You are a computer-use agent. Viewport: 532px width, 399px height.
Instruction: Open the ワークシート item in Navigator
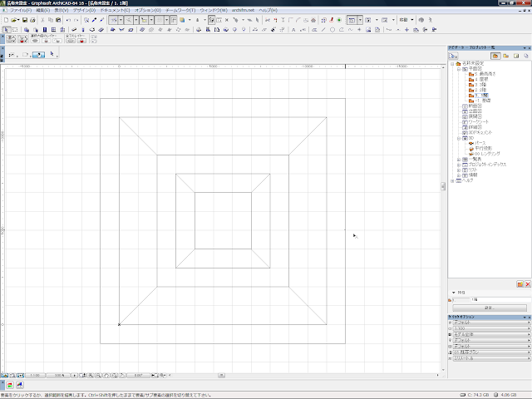click(479, 122)
